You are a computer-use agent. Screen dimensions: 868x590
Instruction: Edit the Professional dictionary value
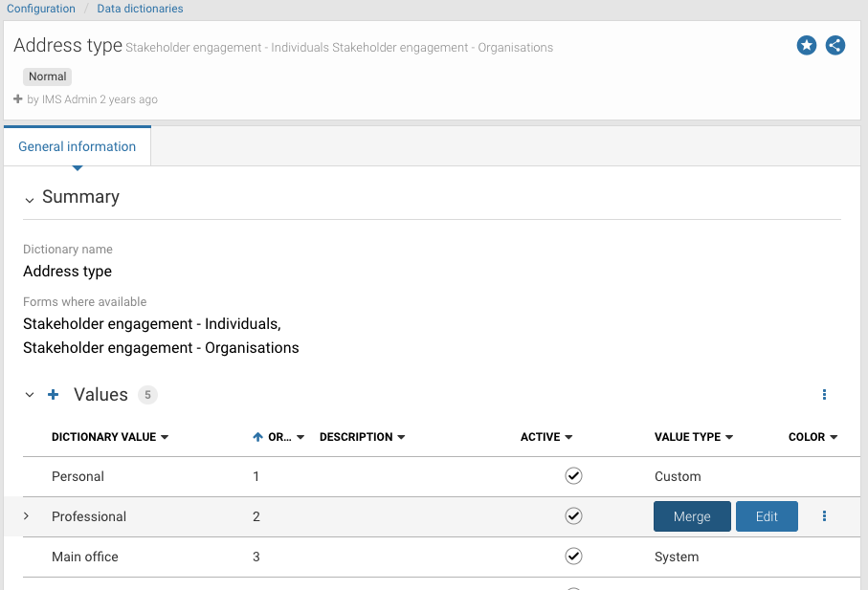[767, 516]
